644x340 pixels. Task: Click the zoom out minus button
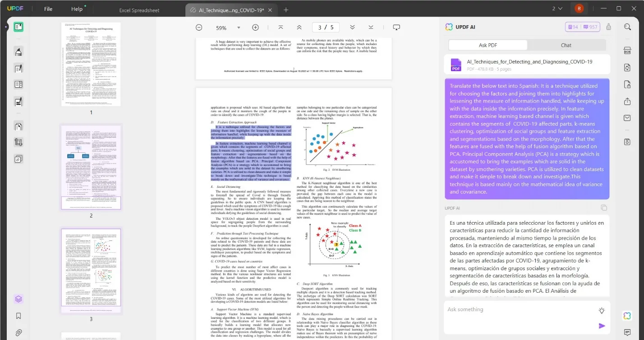click(x=199, y=27)
